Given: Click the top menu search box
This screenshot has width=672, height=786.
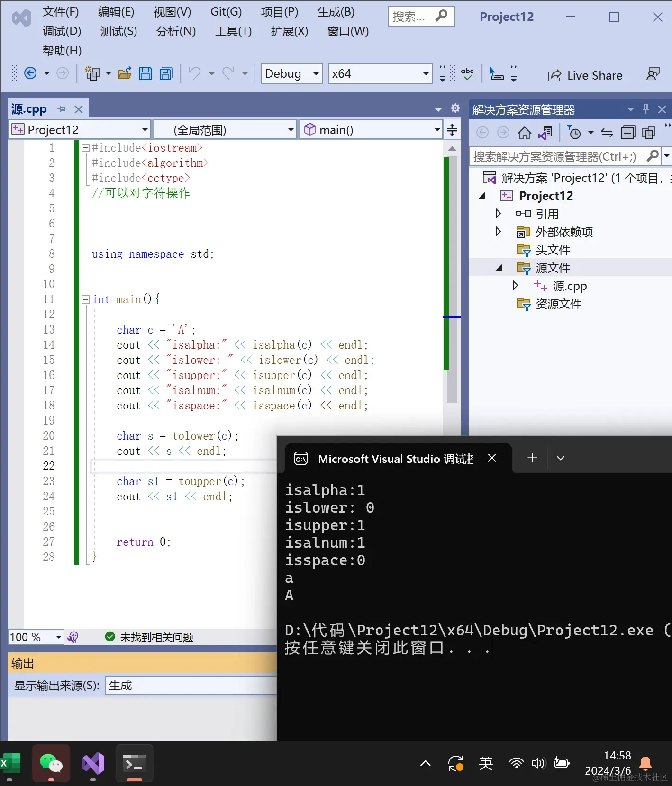Looking at the screenshot, I should [x=421, y=17].
